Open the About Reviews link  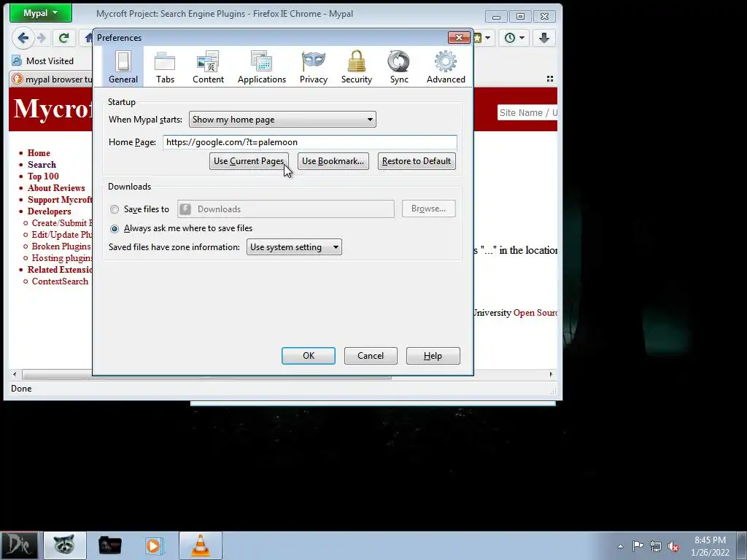[56, 188]
